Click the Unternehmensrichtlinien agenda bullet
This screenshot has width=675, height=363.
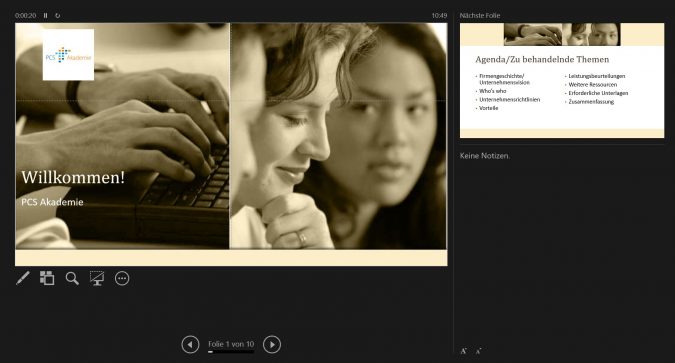point(510,99)
